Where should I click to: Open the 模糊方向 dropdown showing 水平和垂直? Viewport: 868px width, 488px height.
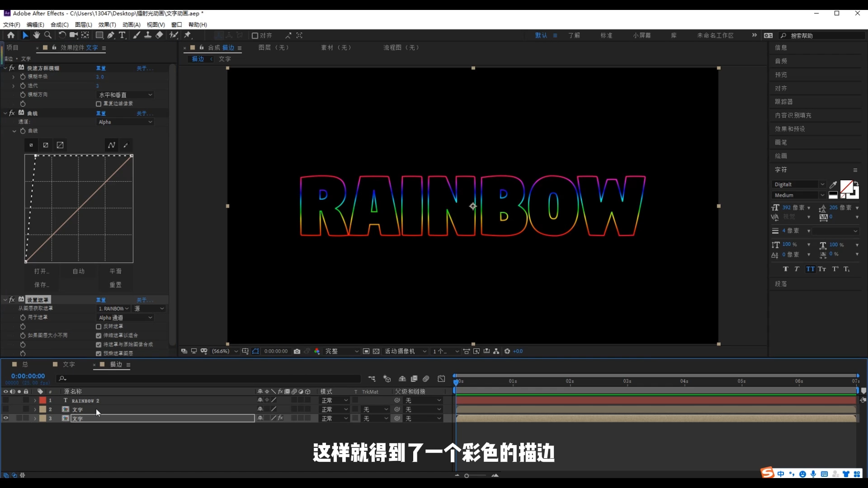click(125, 95)
